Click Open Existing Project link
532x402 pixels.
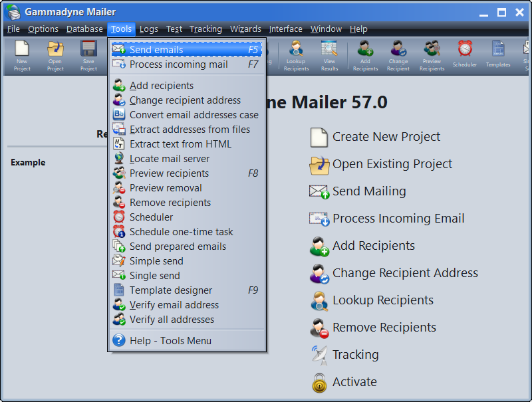[x=392, y=164]
